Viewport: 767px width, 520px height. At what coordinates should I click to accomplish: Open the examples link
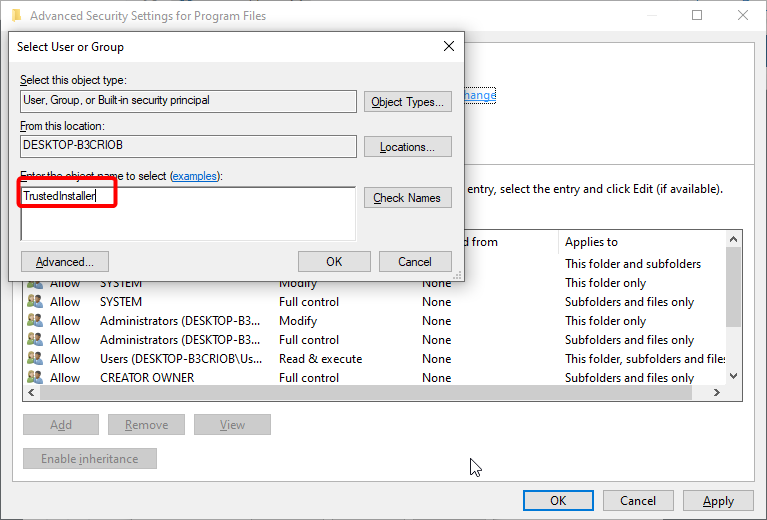(x=196, y=176)
